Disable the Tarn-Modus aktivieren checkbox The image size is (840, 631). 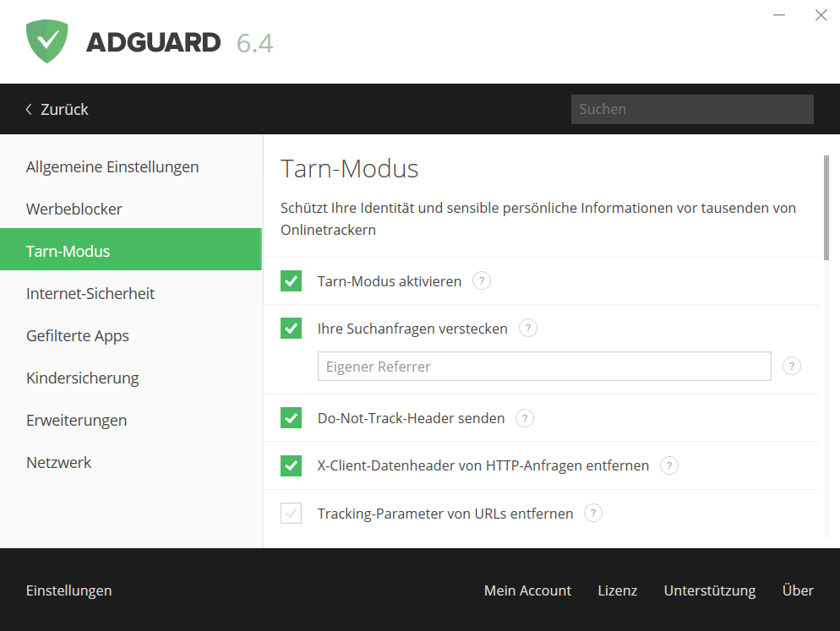click(x=291, y=280)
